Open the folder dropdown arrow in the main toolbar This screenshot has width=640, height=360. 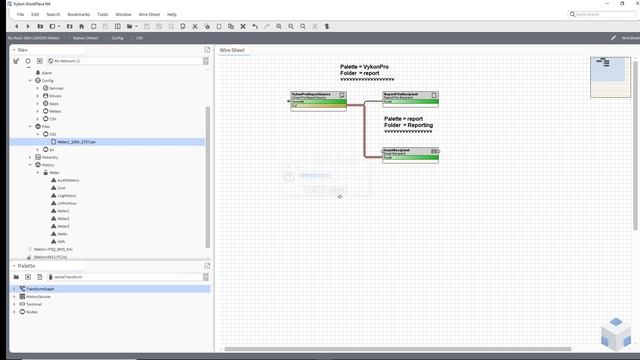(x=136, y=26)
